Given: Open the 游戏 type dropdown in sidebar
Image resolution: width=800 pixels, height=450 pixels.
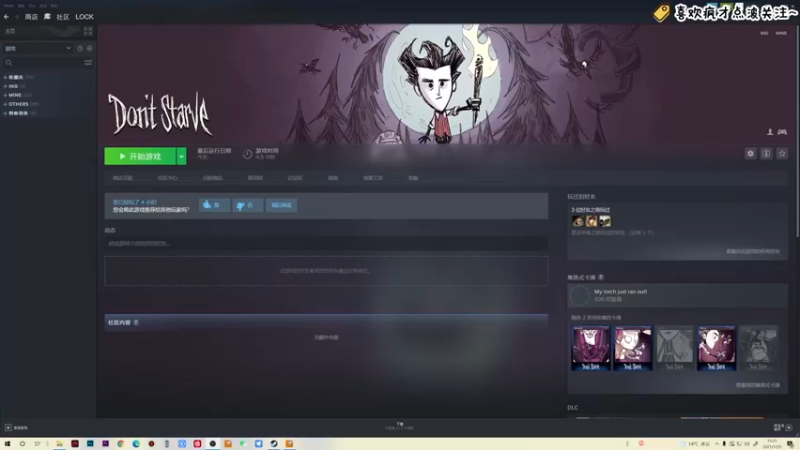Looking at the screenshot, I should 38,48.
